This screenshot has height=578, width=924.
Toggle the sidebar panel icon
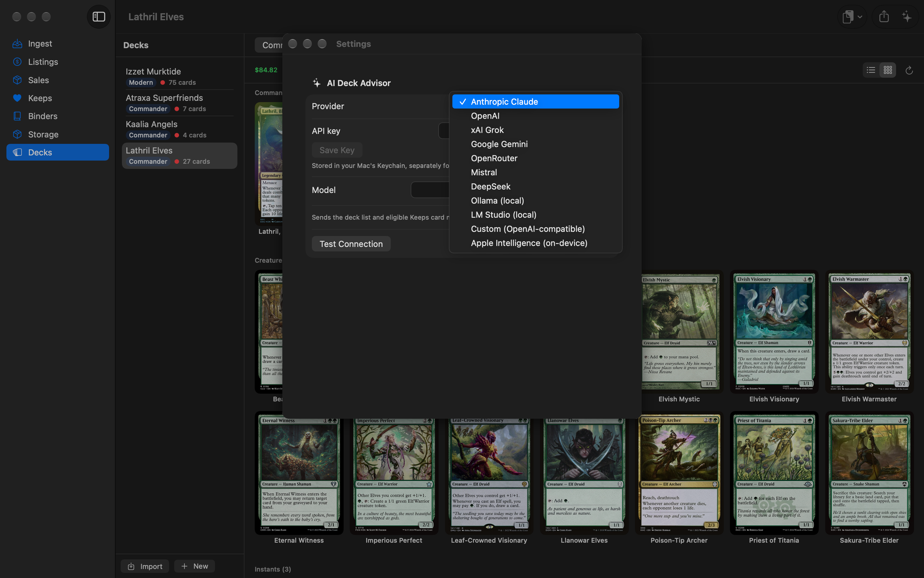coord(98,17)
